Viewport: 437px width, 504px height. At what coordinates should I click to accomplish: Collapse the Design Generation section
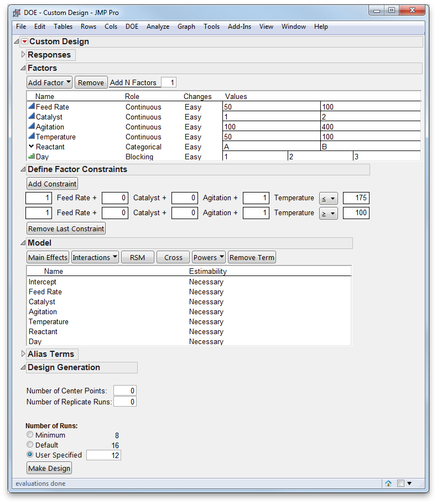23,367
